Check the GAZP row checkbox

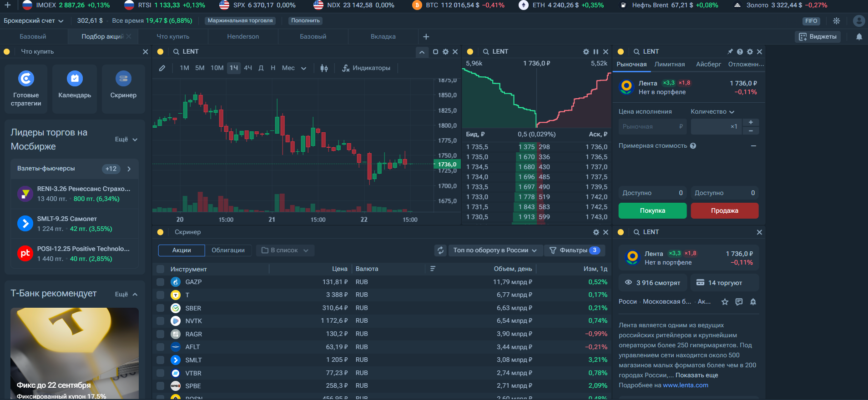point(160,282)
